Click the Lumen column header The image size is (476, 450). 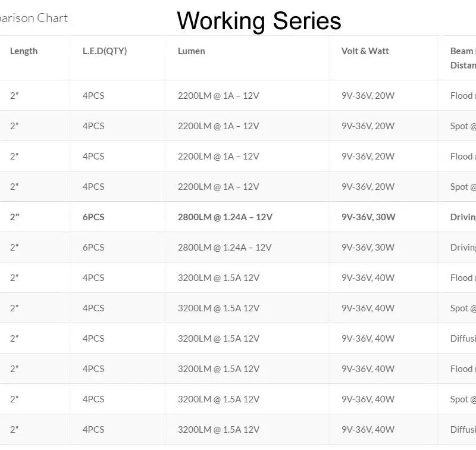coord(192,51)
